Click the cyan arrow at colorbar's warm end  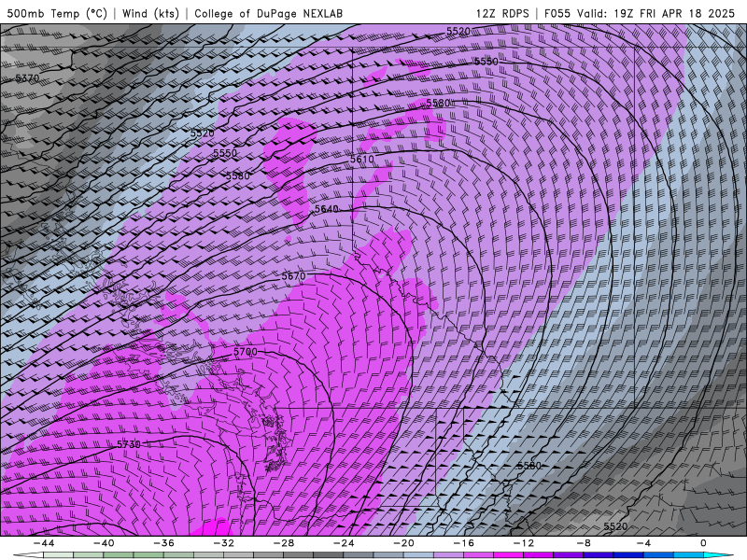719,555
